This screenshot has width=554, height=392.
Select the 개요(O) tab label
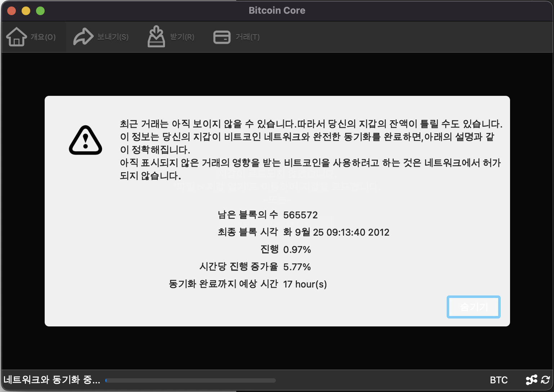(43, 37)
